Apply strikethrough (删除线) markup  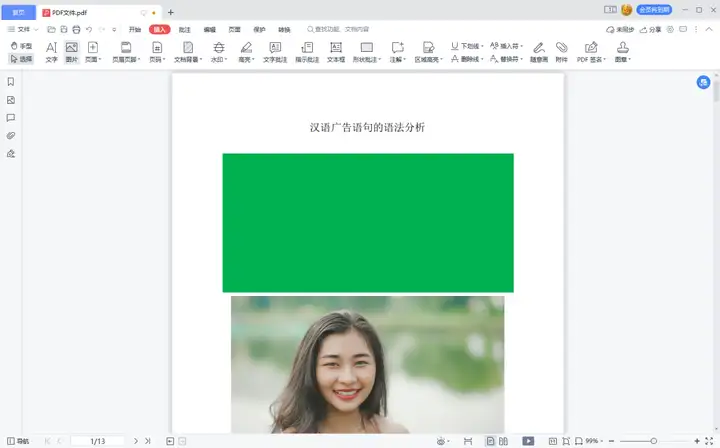(467, 59)
